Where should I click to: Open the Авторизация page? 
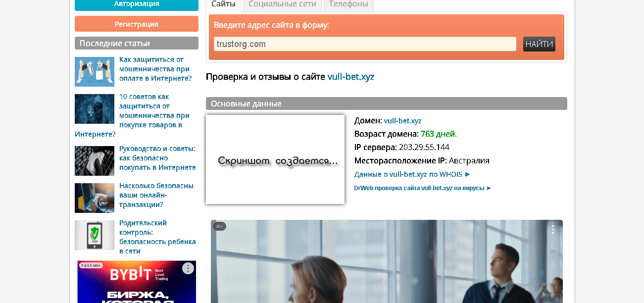click(136, 4)
